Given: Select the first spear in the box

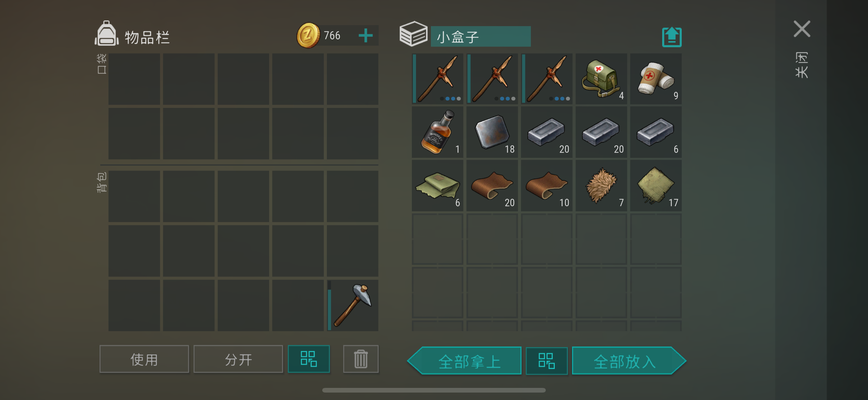Looking at the screenshot, I should click(x=437, y=79).
